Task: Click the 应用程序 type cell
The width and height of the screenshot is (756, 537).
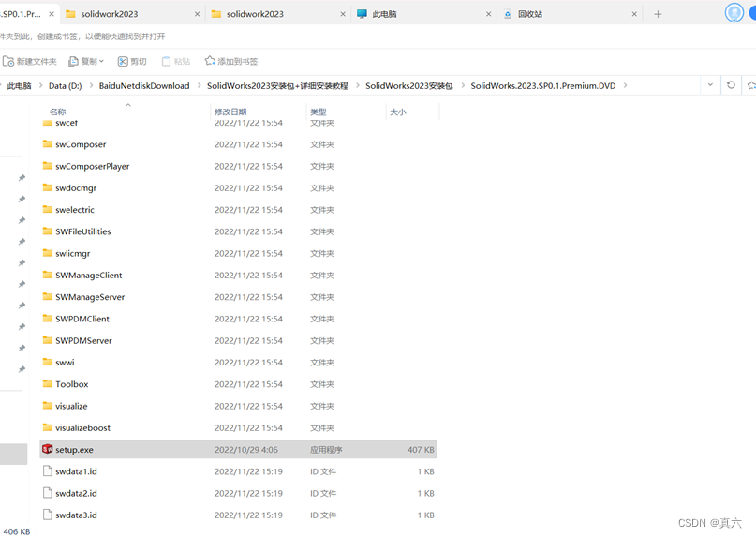Action: [x=326, y=450]
